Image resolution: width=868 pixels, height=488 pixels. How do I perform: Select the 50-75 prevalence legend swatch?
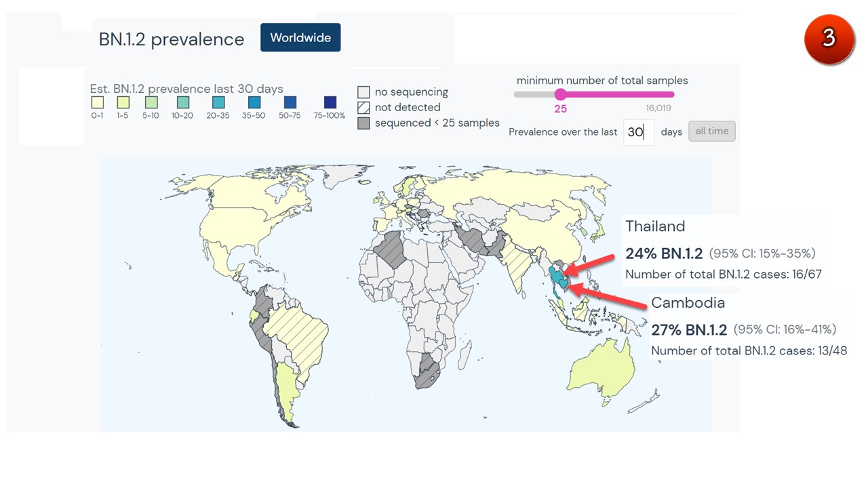[290, 103]
